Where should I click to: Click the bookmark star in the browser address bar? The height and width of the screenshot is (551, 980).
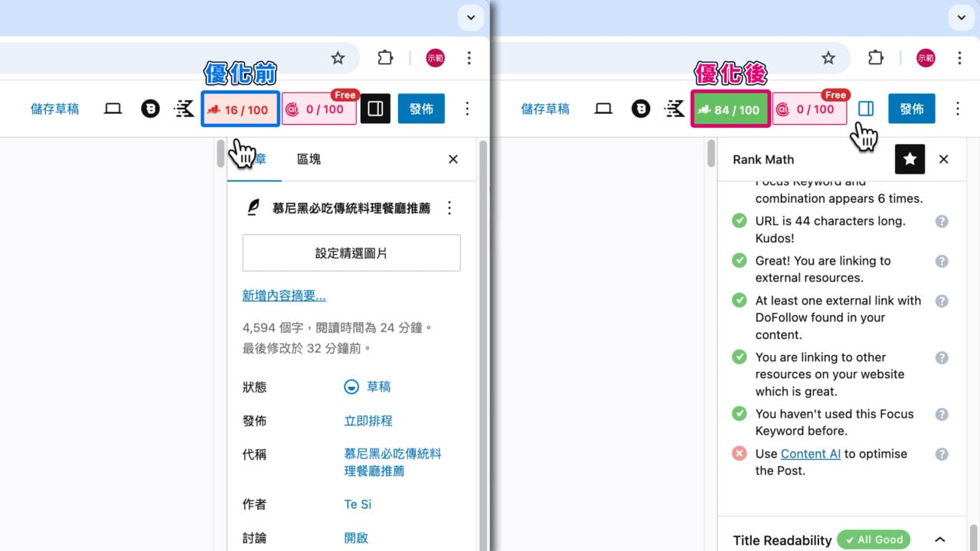pos(338,57)
